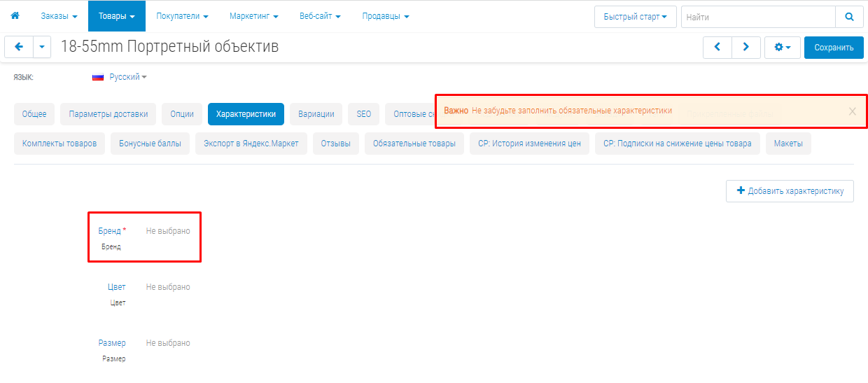This screenshot has width=868, height=383.
Task: Click the Сохранить button
Action: [x=834, y=48]
